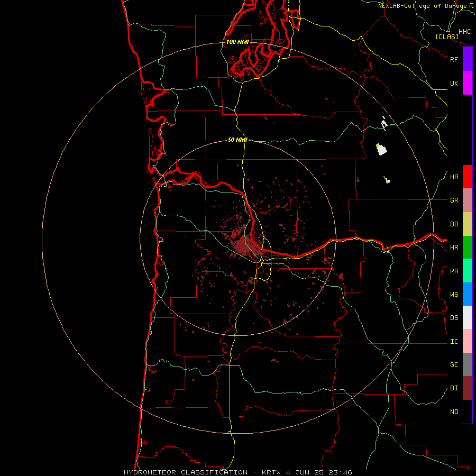This screenshot has width=476, height=476.
Task: Click the '100 NMI' range ring label
Action: 237,42
